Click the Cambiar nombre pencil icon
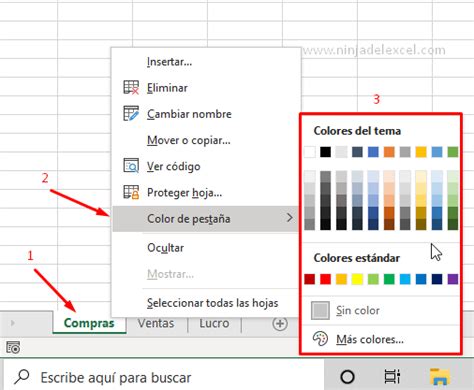474x390 pixels. point(131,113)
